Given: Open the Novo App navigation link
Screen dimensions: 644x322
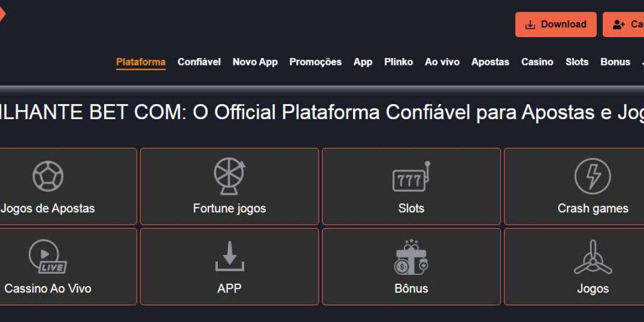Looking at the screenshot, I should pyautogui.click(x=255, y=62).
